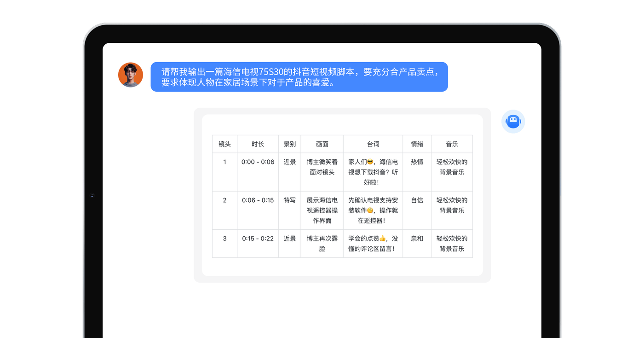Click the 博主再次露脸 cell

click(322, 244)
